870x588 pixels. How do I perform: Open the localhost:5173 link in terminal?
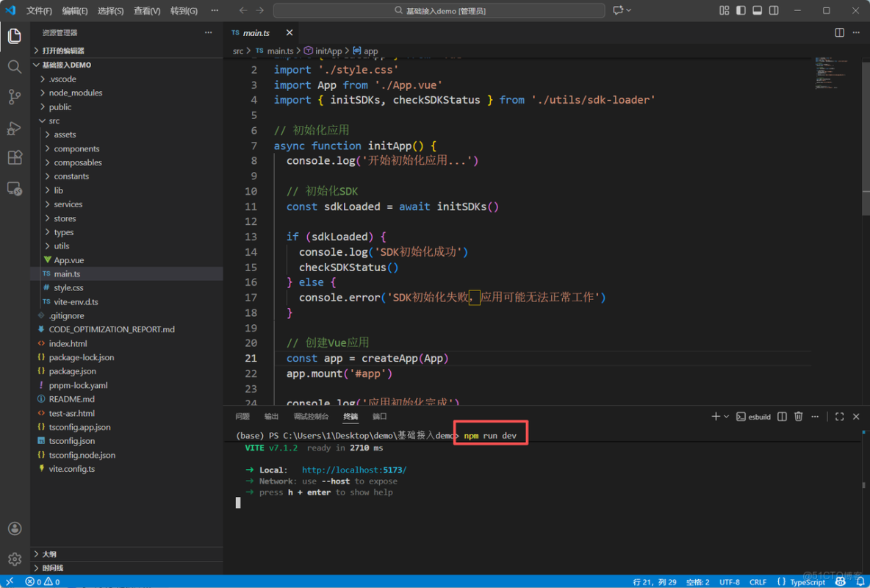coord(353,470)
